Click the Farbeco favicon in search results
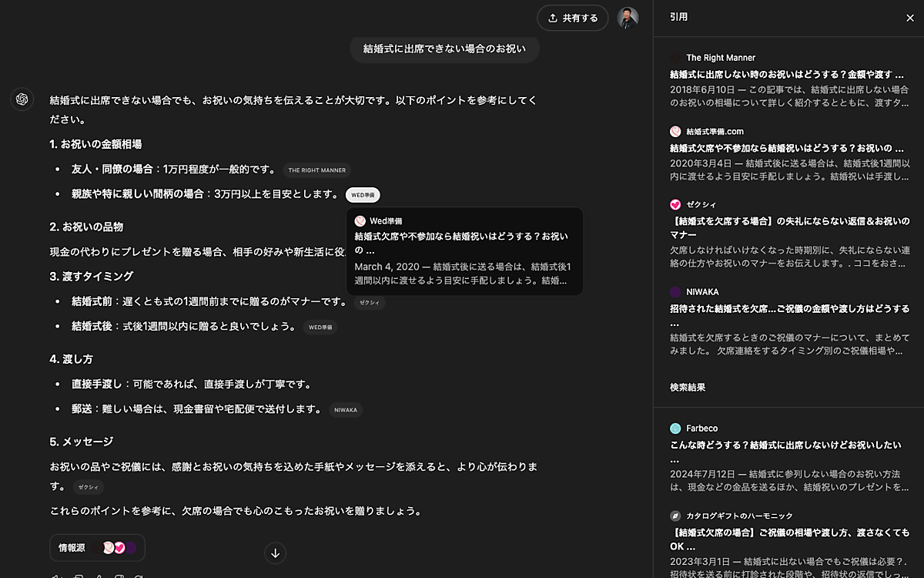The width and height of the screenshot is (924, 578). pos(675,428)
